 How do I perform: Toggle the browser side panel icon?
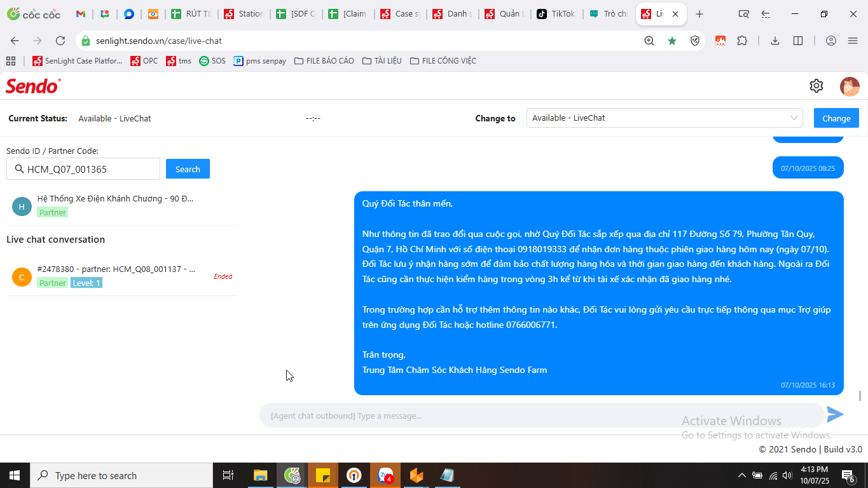(x=798, y=41)
